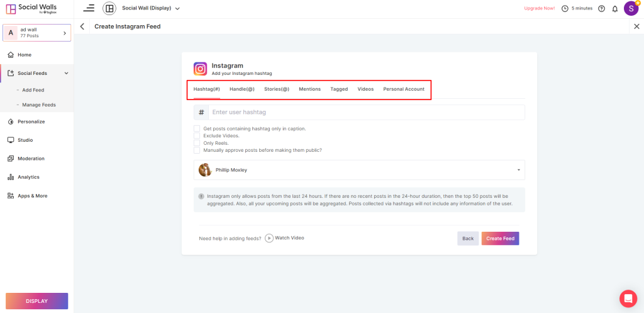The width and height of the screenshot is (644, 313).
Task: Click the Create Instagram Feed title
Action: point(127,26)
